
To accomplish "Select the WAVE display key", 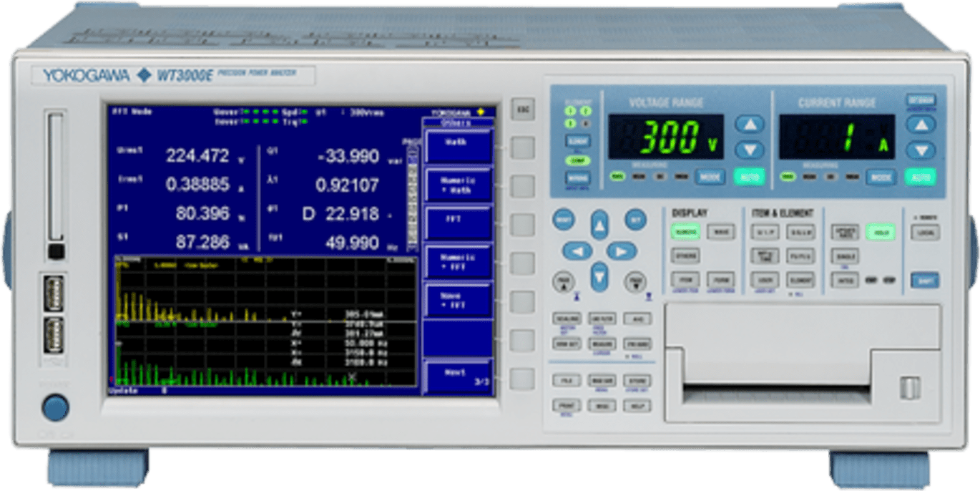I will [x=721, y=232].
